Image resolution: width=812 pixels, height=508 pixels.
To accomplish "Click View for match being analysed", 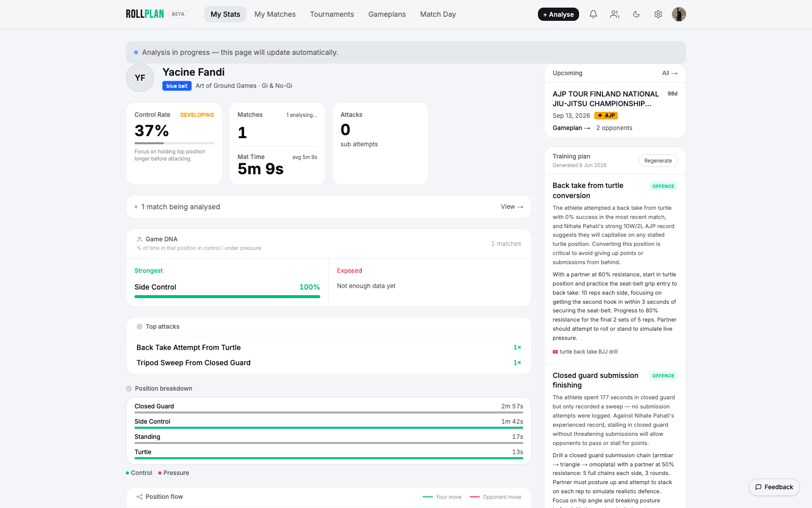I will (512, 207).
